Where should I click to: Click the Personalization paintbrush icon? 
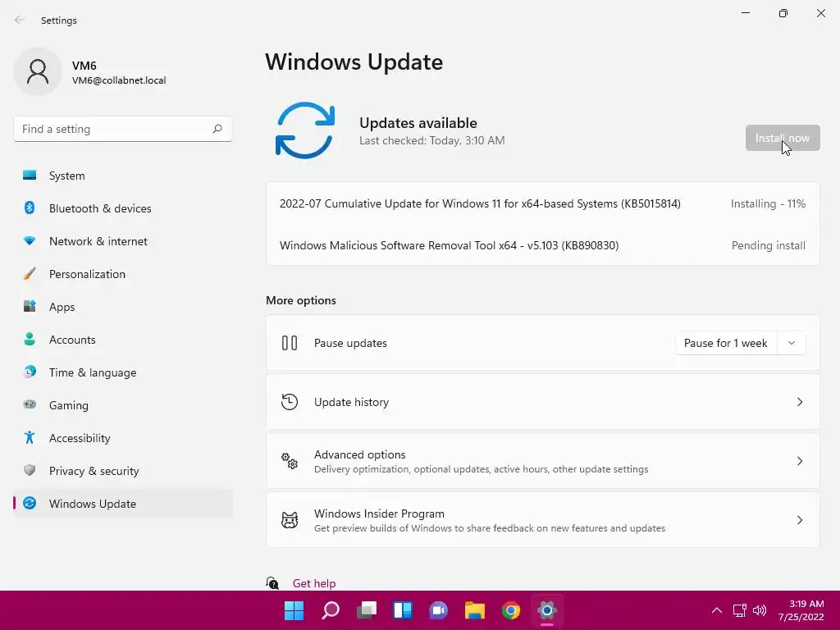tap(30, 274)
